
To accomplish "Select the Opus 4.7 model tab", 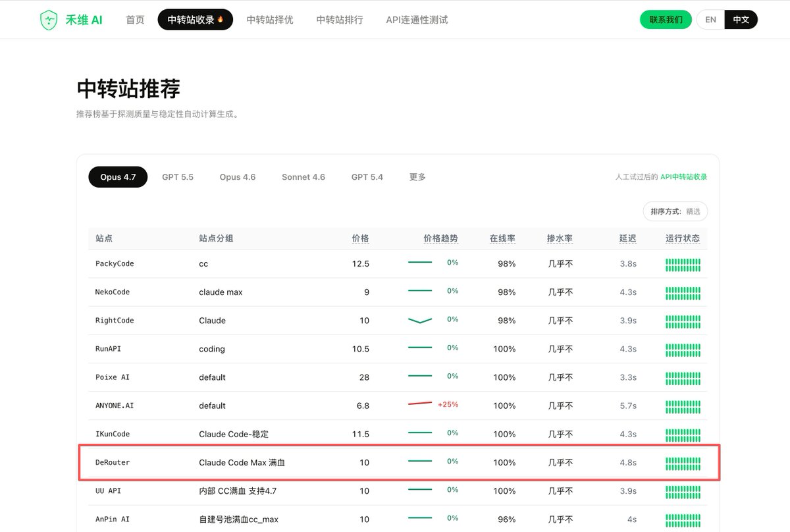I will tap(118, 177).
